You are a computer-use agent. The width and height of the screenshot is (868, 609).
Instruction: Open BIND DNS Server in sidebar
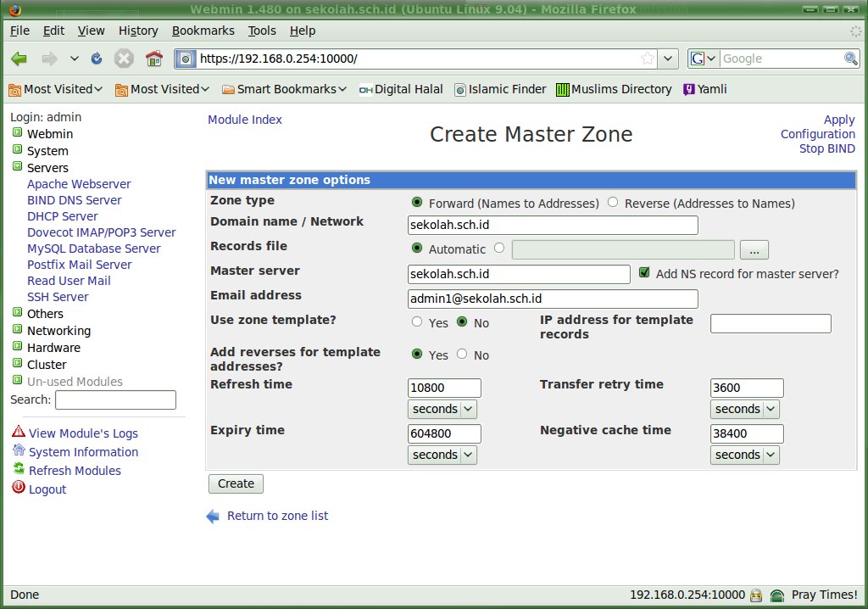click(x=74, y=200)
